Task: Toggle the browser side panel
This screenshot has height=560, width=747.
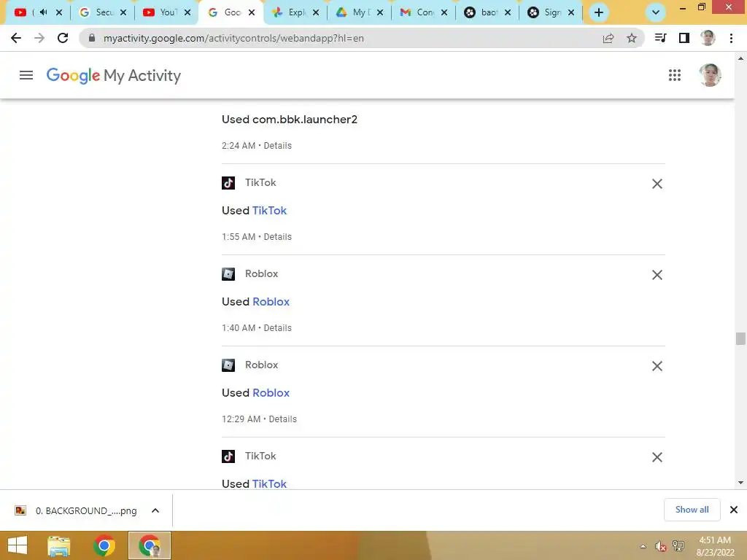Action: [x=684, y=38]
